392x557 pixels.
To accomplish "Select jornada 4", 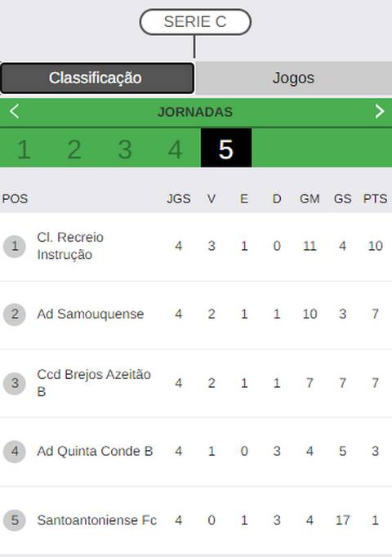I will pyautogui.click(x=176, y=149).
